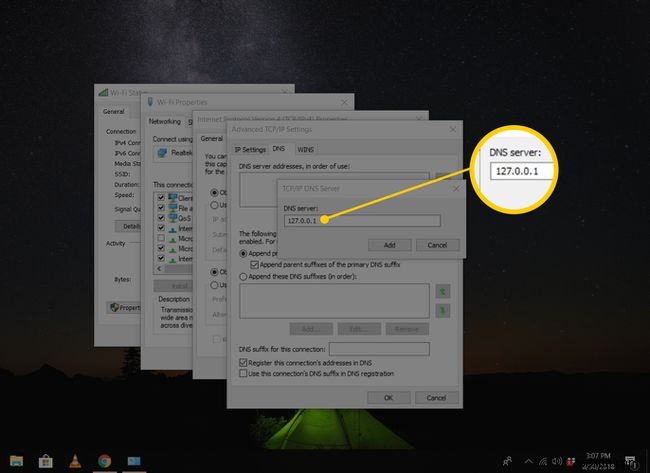Toggle the QoS checkbox in Wi-Fi Properties
This screenshot has height=473, width=650.
click(x=161, y=218)
